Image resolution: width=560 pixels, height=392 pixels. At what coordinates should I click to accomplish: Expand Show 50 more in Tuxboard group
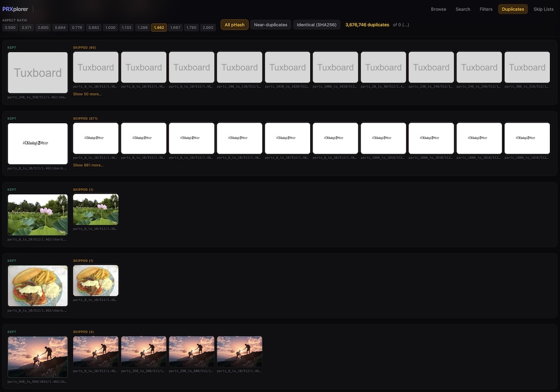87,94
